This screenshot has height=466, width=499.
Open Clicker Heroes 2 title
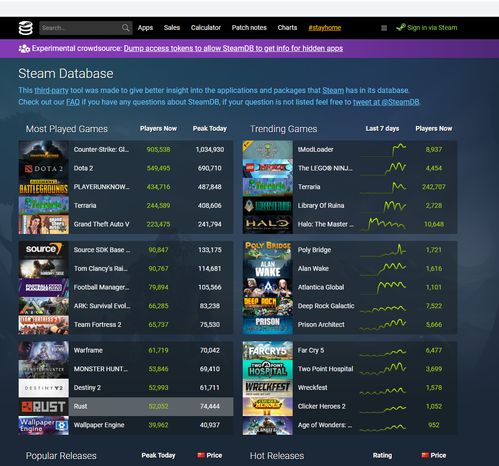pos(321,407)
